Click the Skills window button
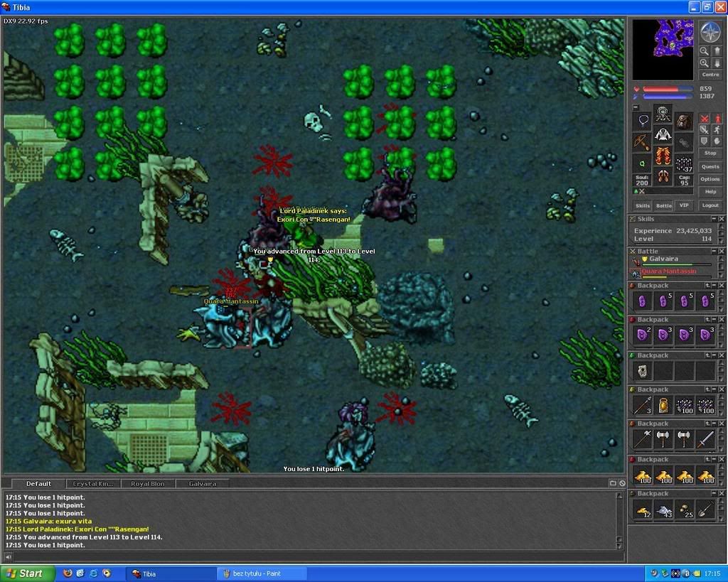Viewport: 728px width, 582px height. (x=643, y=205)
